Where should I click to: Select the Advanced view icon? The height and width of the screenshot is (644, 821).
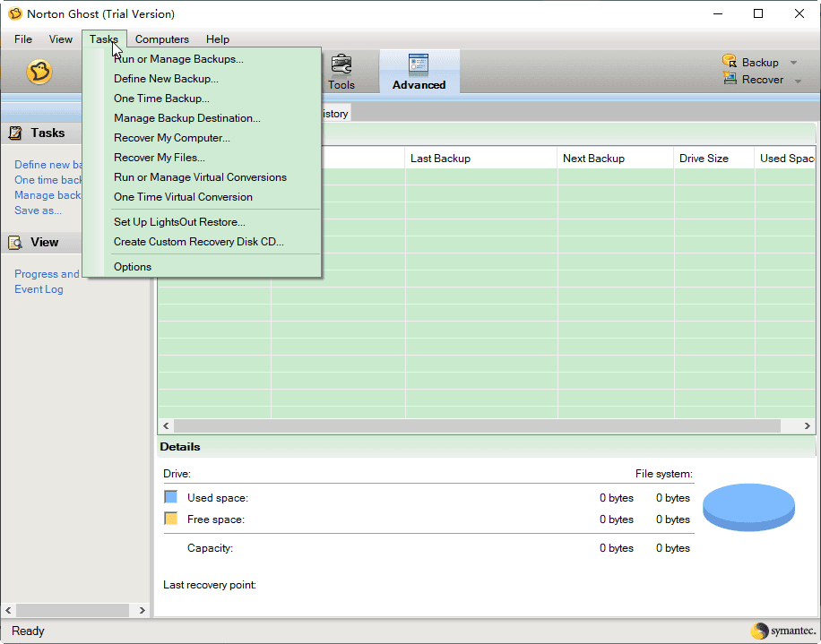419,64
